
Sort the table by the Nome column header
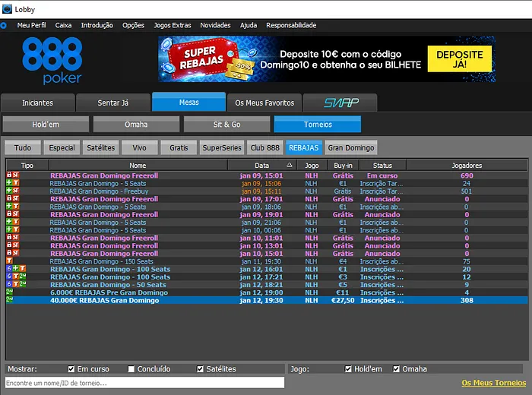pos(138,166)
